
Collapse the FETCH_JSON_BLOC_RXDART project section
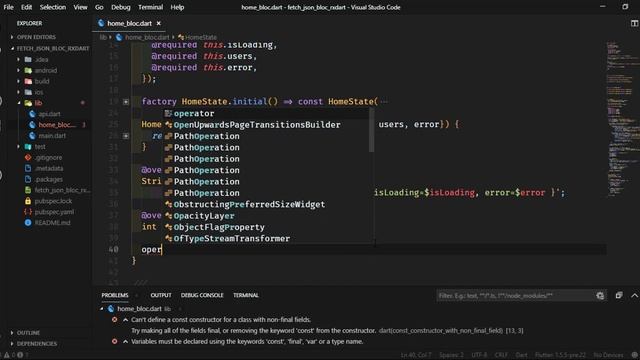(52, 48)
